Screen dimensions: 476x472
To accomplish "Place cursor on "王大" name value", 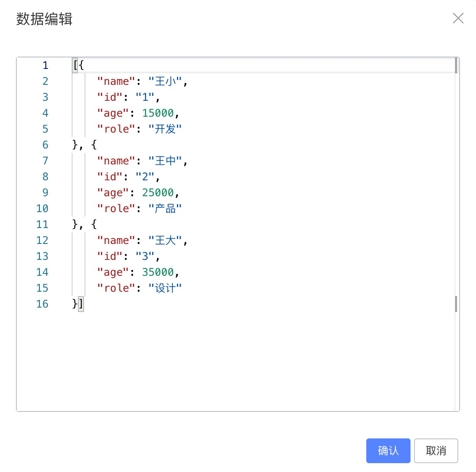I will point(165,240).
